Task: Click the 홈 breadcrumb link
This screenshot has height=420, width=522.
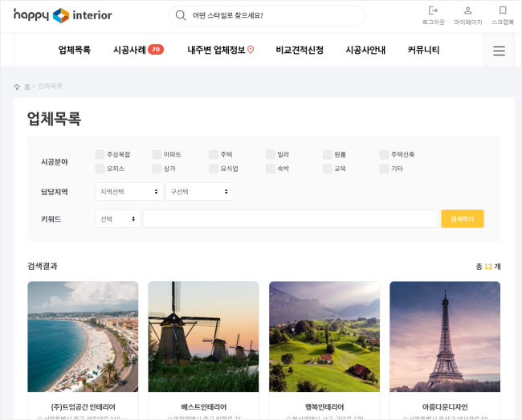Action: [x=27, y=87]
